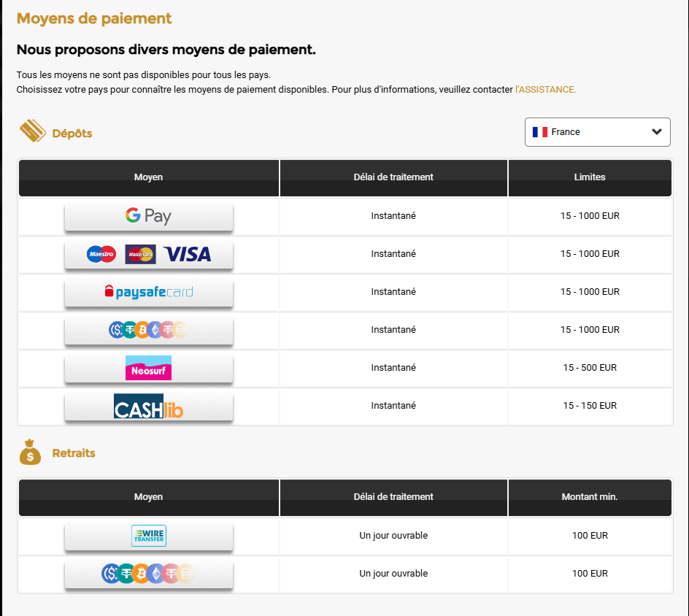The height and width of the screenshot is (616, 689).
Task: Click the Limites column header
Action: [590, 177]
